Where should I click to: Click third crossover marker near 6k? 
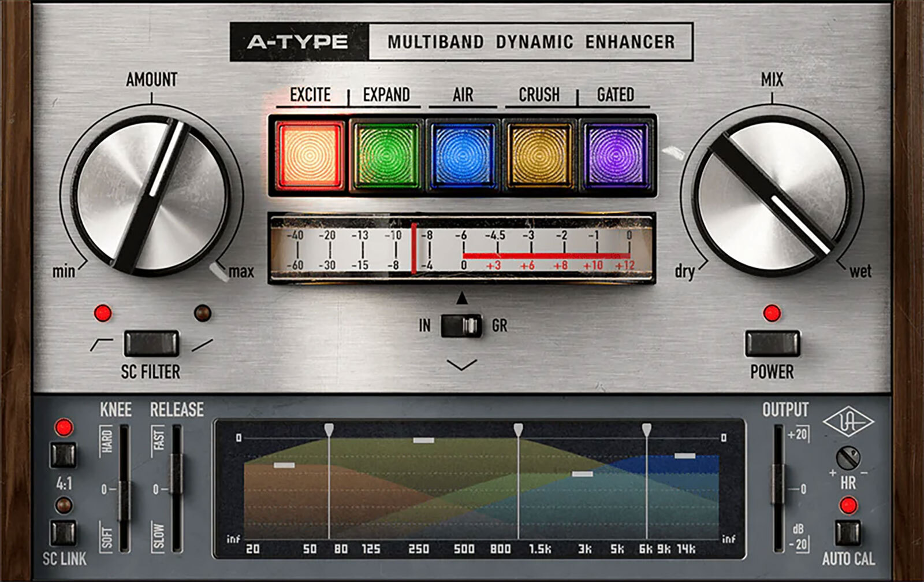(646, 429)
